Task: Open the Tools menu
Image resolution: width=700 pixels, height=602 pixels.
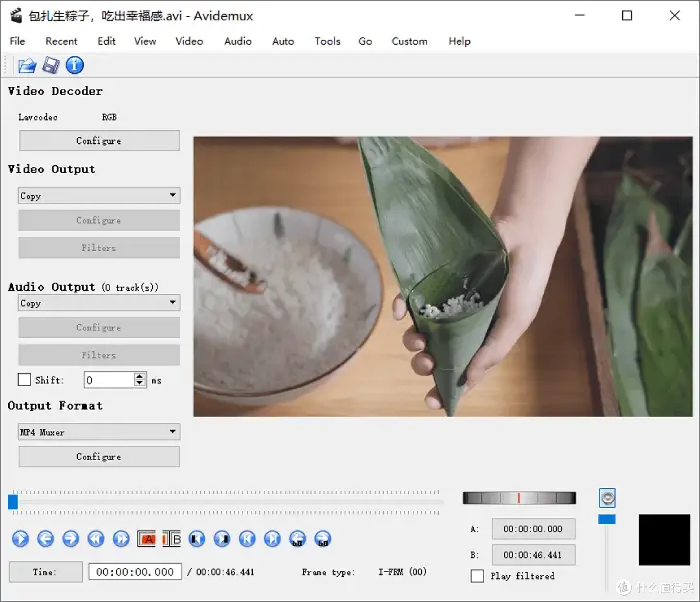Action: (x=327, y=41)
